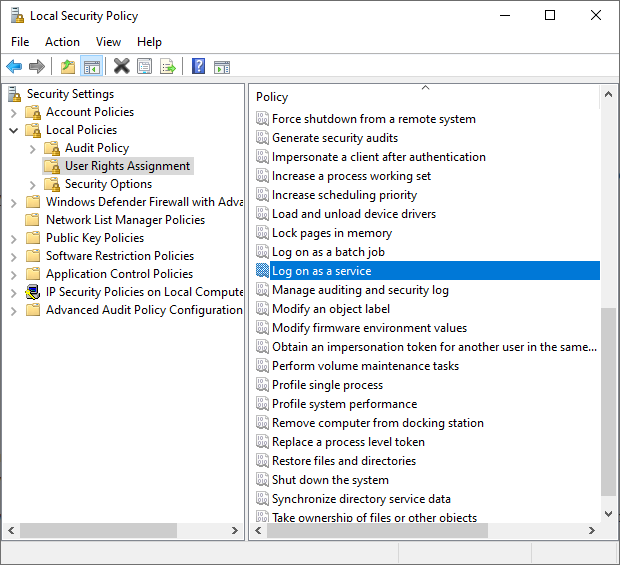The width and height of the screenshot is (620, 565).
Task: Click the Forward arrow toolbar icon
Action: pos(37,67)
